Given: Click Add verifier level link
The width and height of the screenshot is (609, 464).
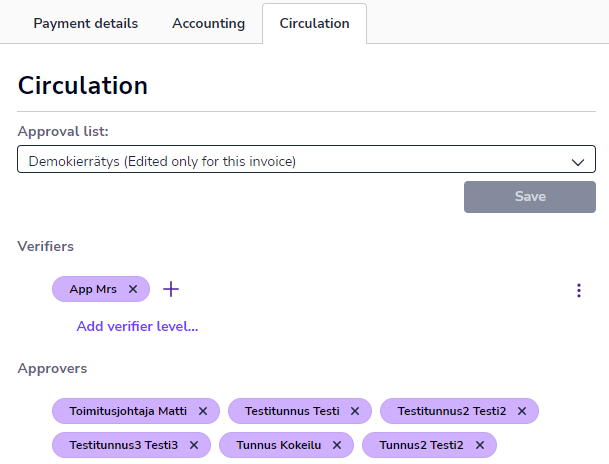Looking at the screenshot, I should [x=137, y=326].
